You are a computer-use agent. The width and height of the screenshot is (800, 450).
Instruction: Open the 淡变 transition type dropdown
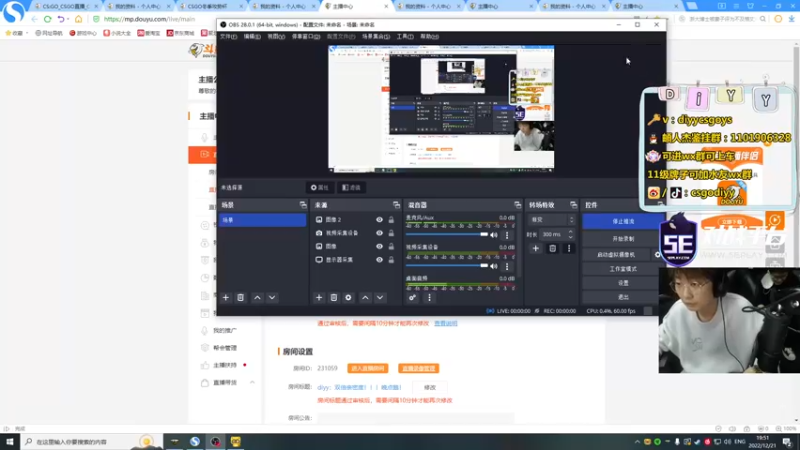(x=552, y=220)
